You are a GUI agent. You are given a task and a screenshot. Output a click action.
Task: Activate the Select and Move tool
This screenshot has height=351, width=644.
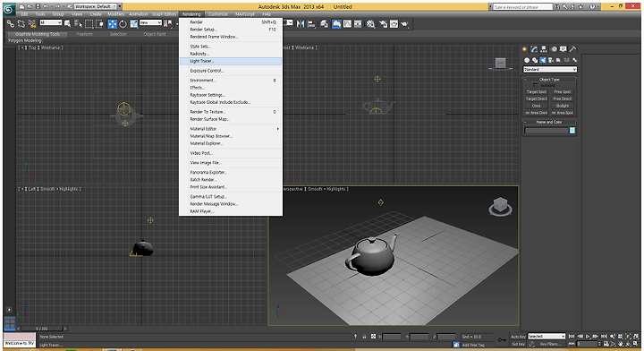(113, 24)
